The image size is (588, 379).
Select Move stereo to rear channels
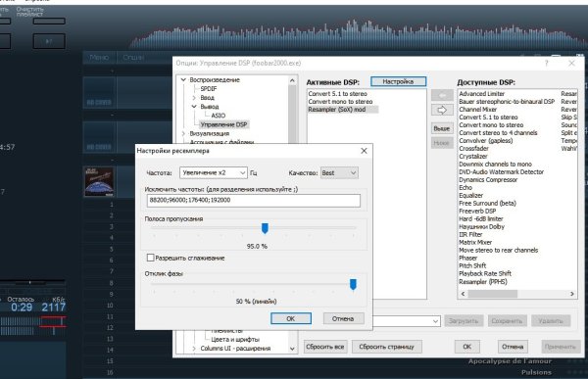tap(499, 250)
